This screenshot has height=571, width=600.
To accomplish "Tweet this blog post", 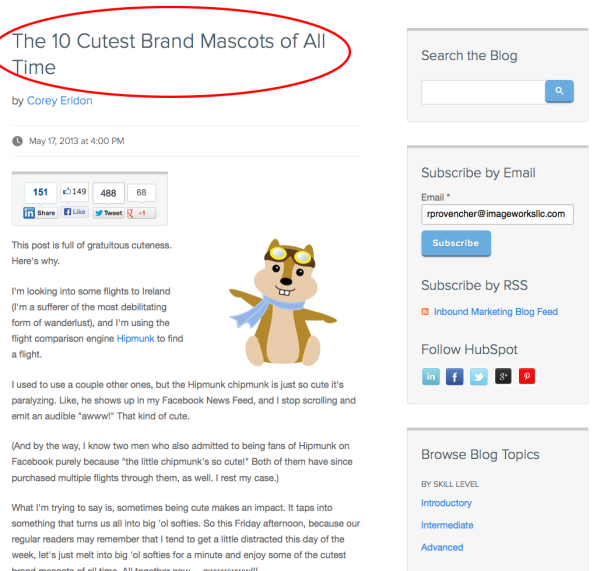I will click(108, 213).
